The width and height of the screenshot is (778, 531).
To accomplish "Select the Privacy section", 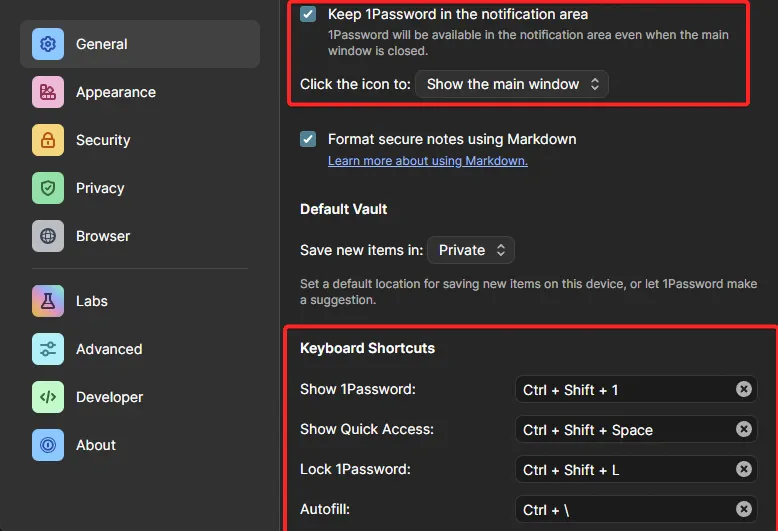I will 140,188.
